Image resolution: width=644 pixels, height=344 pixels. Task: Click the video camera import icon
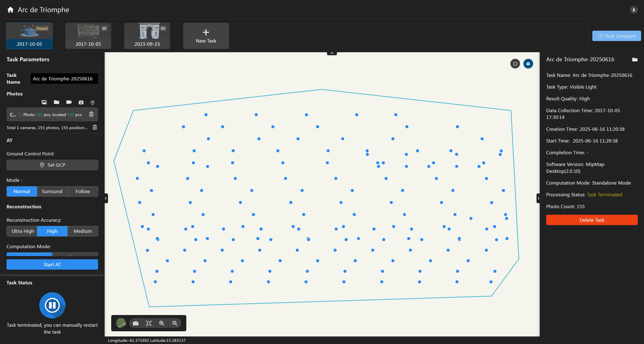69,102
